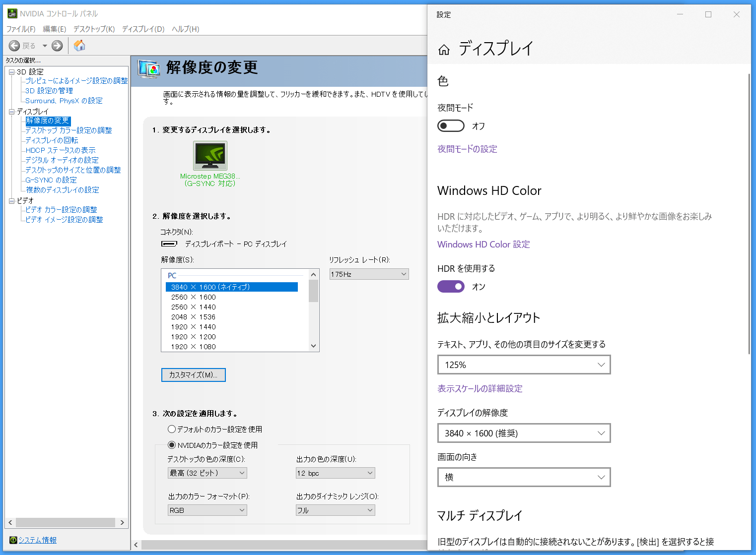Open output color depth 12 bpc dropdown
The image size is (756, 555).
click(x=336, y=473)
